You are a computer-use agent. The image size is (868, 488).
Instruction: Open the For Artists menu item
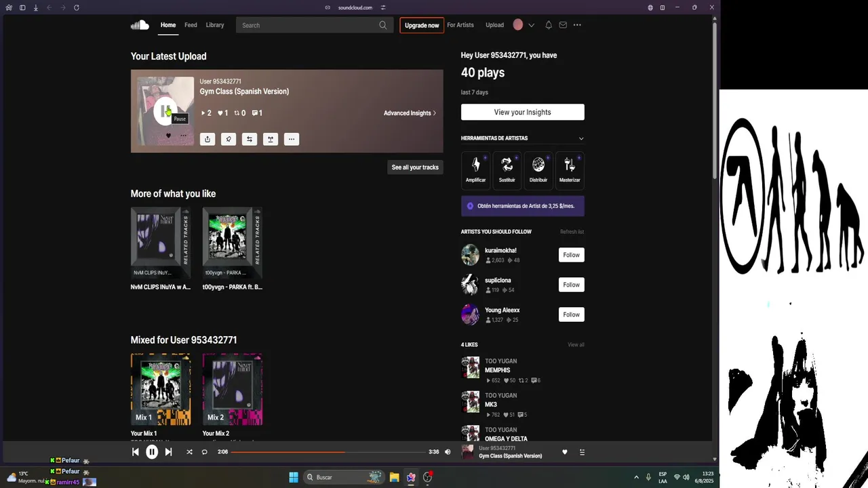(460, 25)
